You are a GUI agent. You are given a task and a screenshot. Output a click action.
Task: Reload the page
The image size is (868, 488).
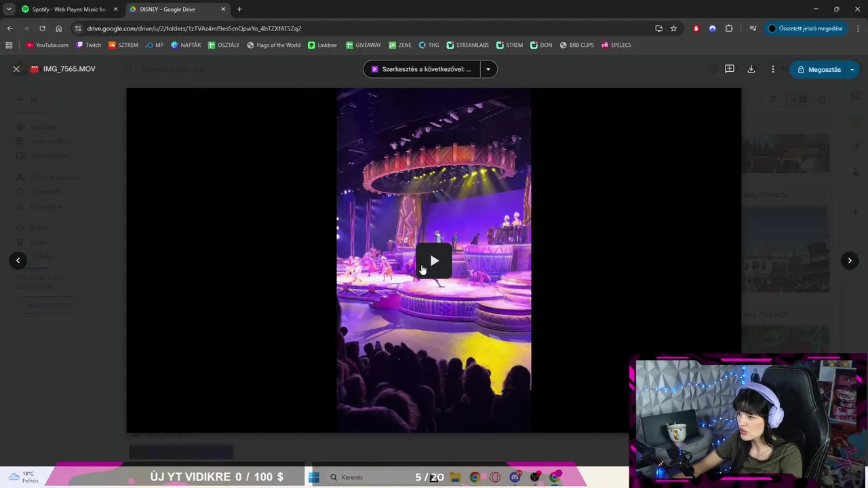pyautogui.click(x=42, y=28)
